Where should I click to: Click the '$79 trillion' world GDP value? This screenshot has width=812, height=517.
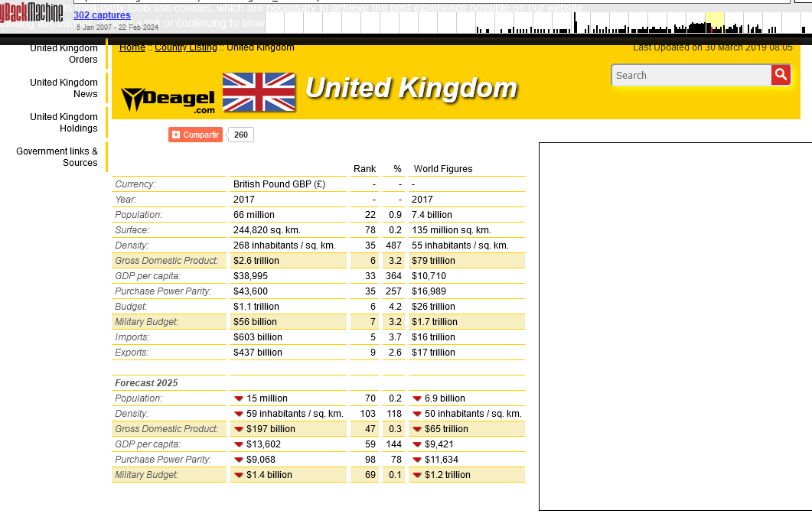pos(433,261)
